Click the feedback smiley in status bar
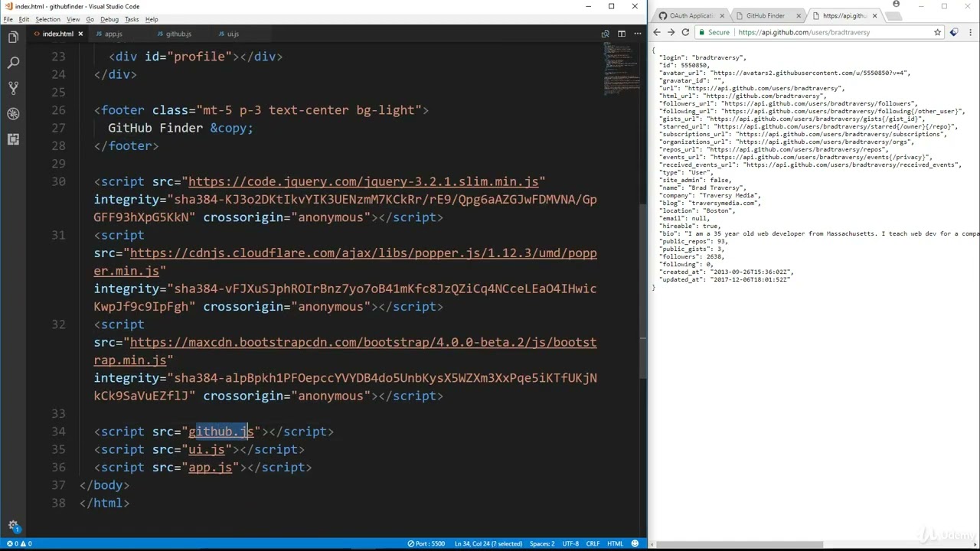Viewport: 980px width, 551px height. pyautogui.click(x=635, y=543)
